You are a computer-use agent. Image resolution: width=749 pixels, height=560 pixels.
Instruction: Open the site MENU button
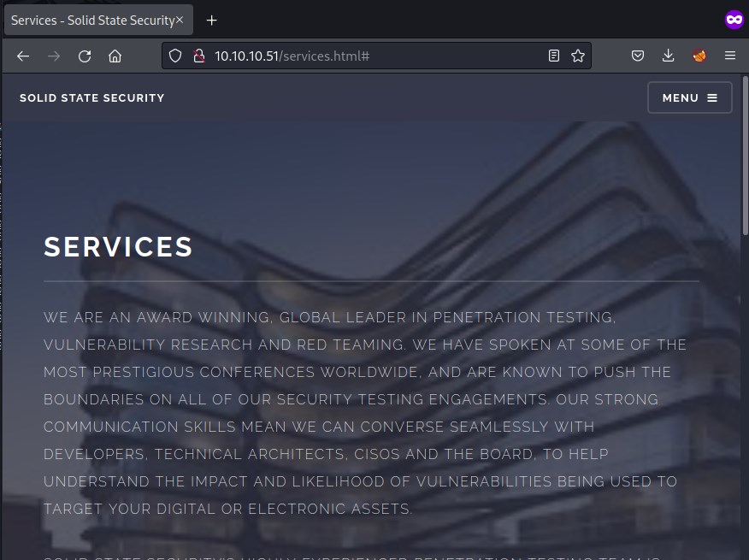click(x=689, y=97)
